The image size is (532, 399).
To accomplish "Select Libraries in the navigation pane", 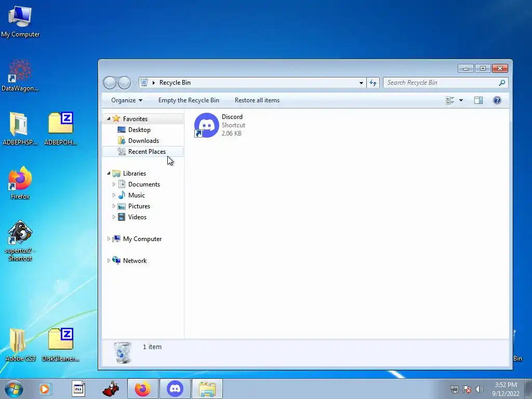I will [x=135, y=174].
